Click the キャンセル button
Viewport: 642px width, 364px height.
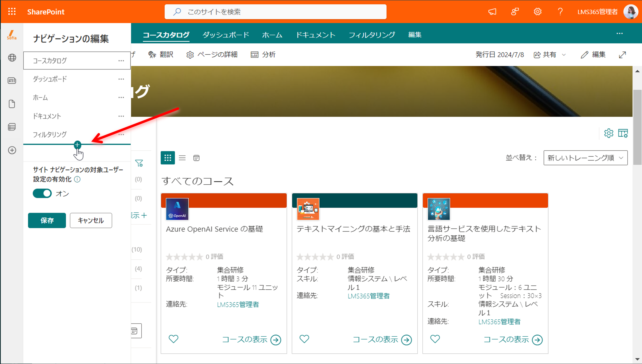pos(91,220)
